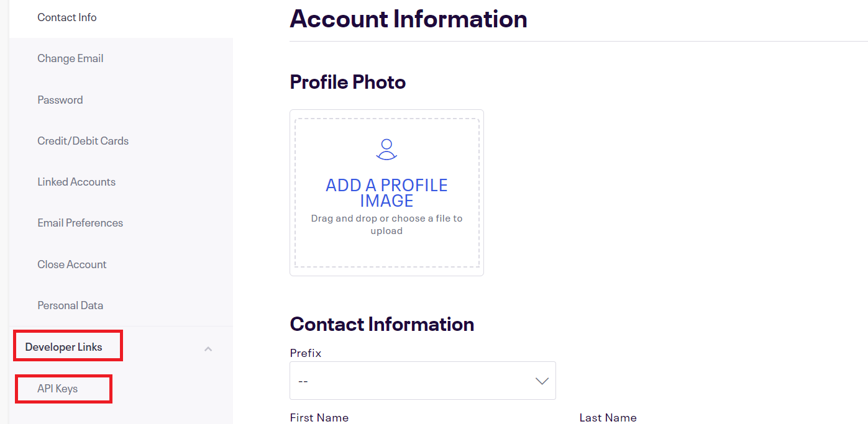868x424 pixels.
Task: Select Close Account option
Action: (72, 264)
